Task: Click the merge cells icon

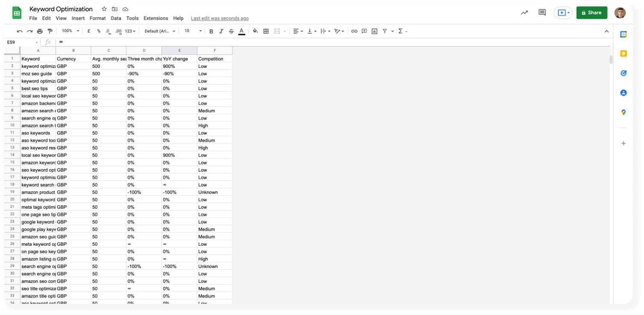Action: pyautogui.click(x=277, y=31)
